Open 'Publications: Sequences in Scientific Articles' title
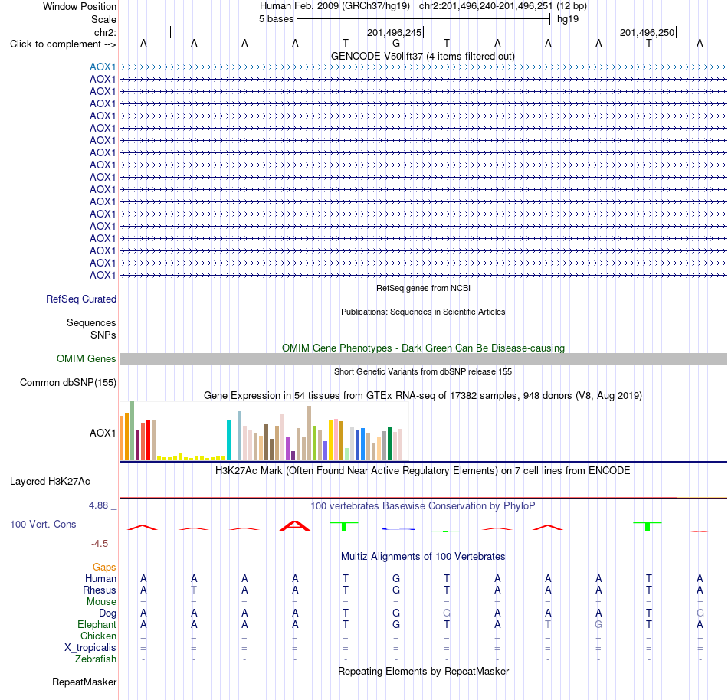The image size is (728, 700). click(423, 312)
